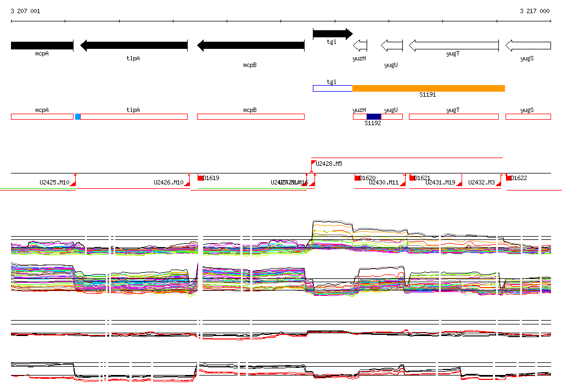
Task: Click the position label 3 207 001
Action: click(25, 11)
